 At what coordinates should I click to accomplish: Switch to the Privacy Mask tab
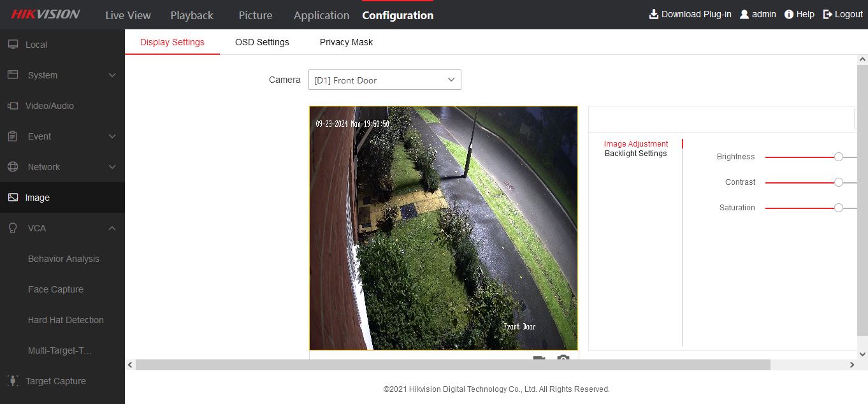pyautogui.click(x=346, y=42)
